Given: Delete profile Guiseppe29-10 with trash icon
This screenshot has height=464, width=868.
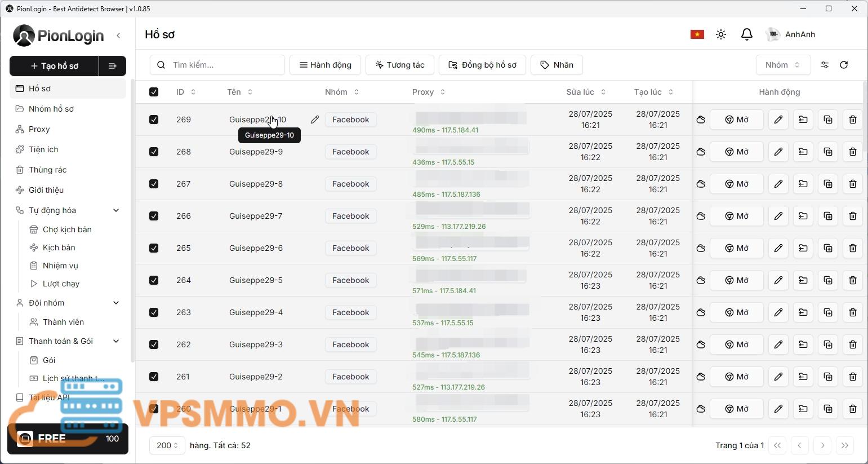Looking at the screenshot, I should (x=852, y=120).
